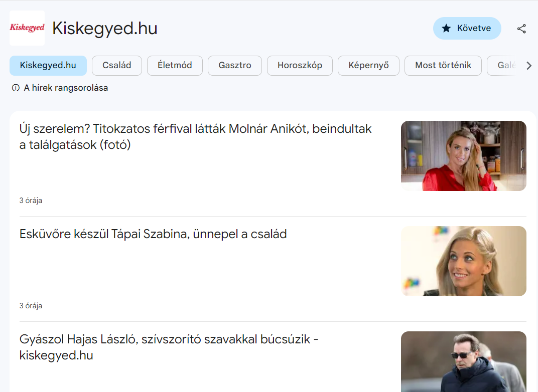The height and width of the screenshot is (392, 538).
Task: Open the partially visible Galéria tab
Action: [x=503, y=66]
